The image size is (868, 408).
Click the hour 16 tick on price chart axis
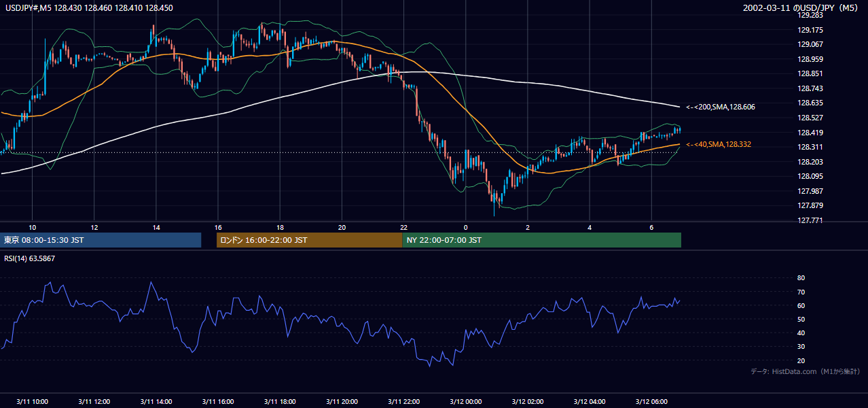pos(218,227)
